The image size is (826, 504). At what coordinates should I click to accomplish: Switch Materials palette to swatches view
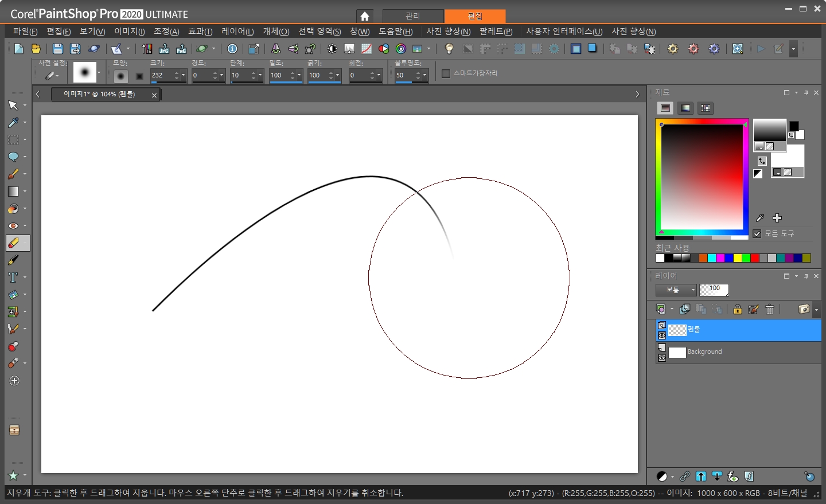point(706,108)
